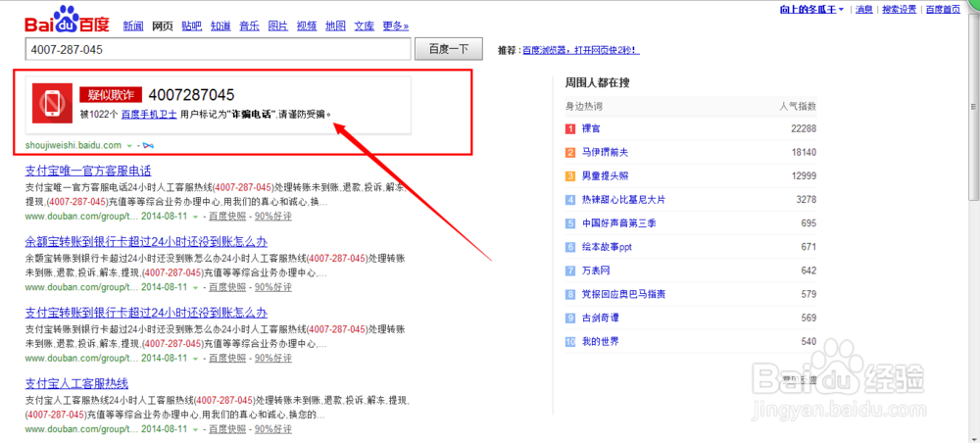Open 百度快照 under 支付宝转账到银行卡 result
The image size is (980, 443).
click(x=227, y=359)
